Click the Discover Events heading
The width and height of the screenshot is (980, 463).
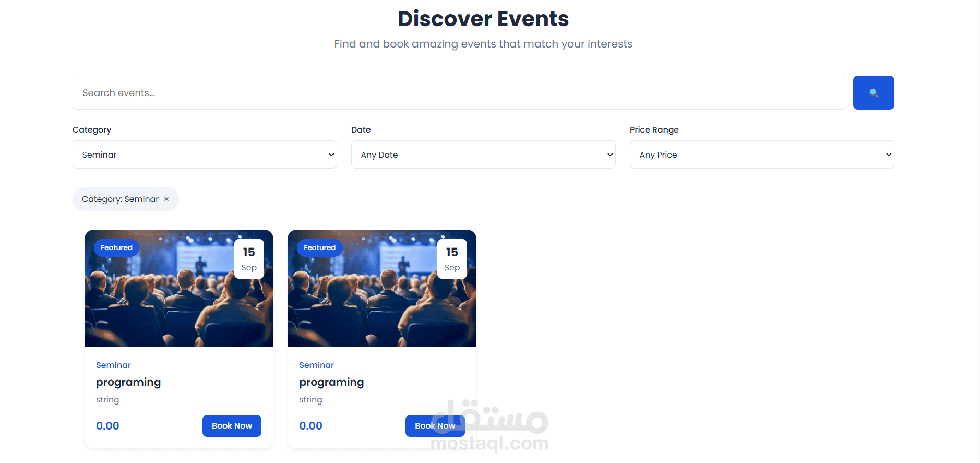point(483,19)
